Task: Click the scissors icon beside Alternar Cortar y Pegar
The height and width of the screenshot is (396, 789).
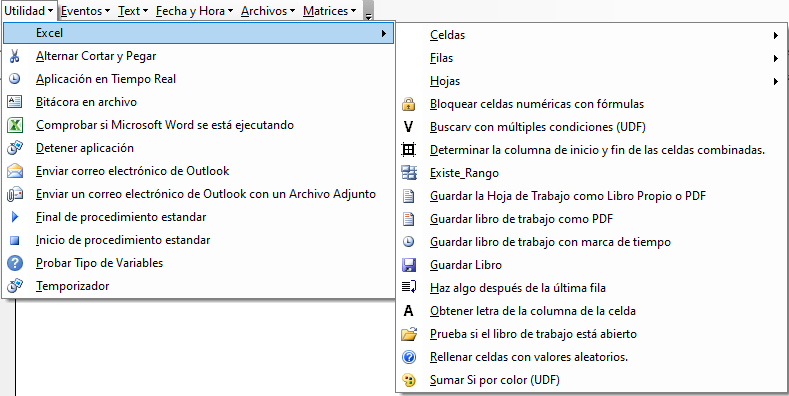Action: tap(15, 56)
